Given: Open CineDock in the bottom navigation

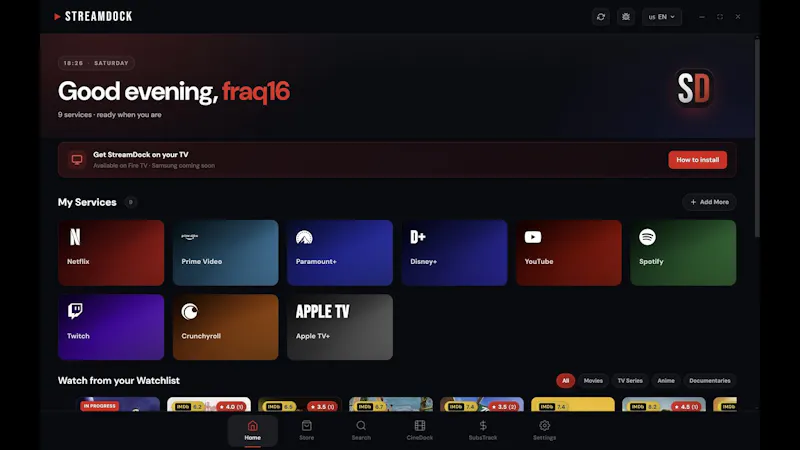Looking at the screenshot, I should [x=420, y=431].
